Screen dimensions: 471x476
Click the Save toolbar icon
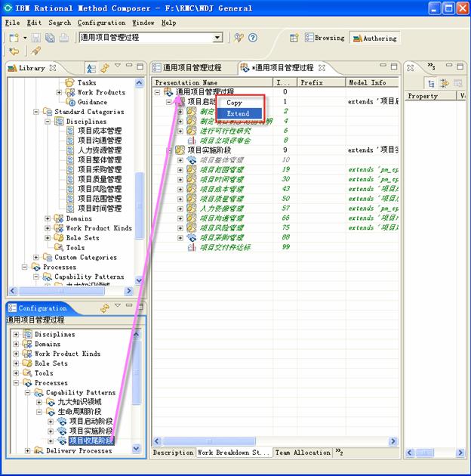(x=36, y=38)
